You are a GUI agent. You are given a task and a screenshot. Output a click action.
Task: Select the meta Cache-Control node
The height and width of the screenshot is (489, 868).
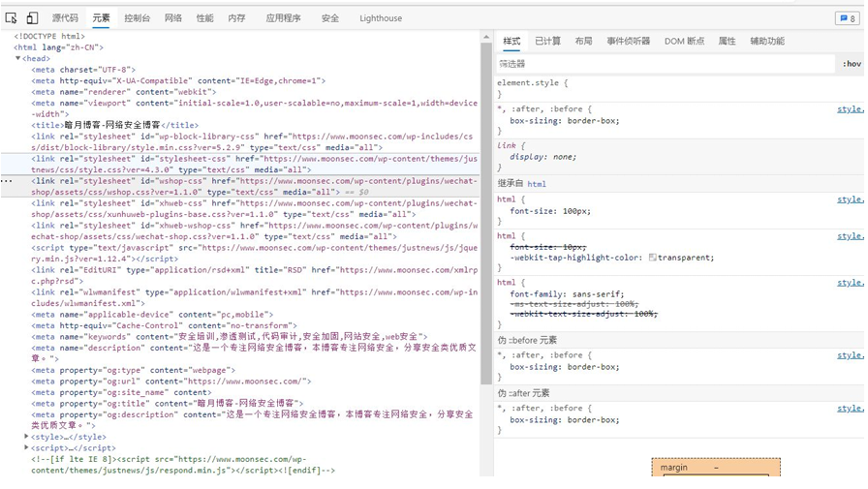pyautogui.click(x=164, y=325)
